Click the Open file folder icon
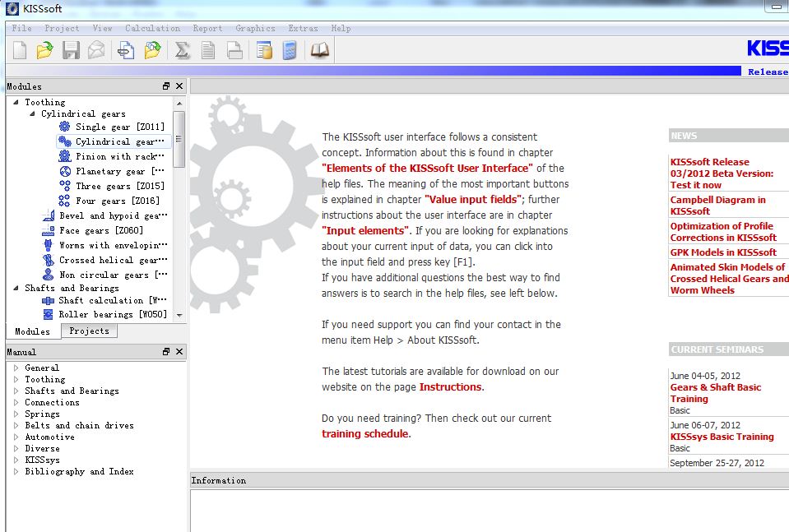Screen dimensions: 789x532 [44, 50]
